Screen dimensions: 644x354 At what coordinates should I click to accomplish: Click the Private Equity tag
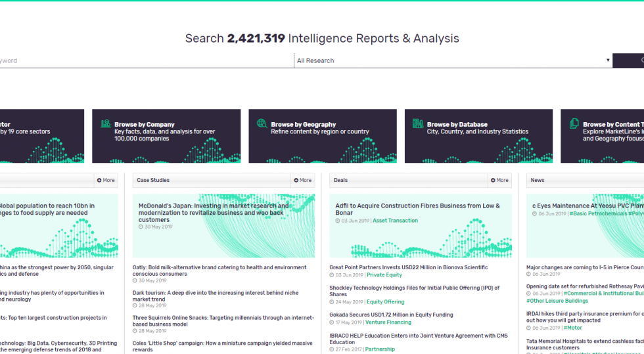coord(384,275)
